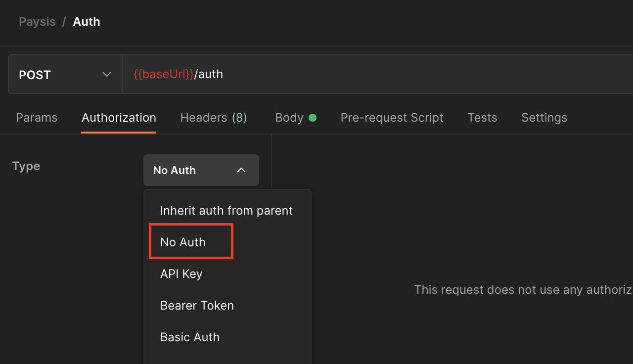Open the Authorization tab
The height and width of the screenshot is (364, 633).
click(x=119, y=118)
